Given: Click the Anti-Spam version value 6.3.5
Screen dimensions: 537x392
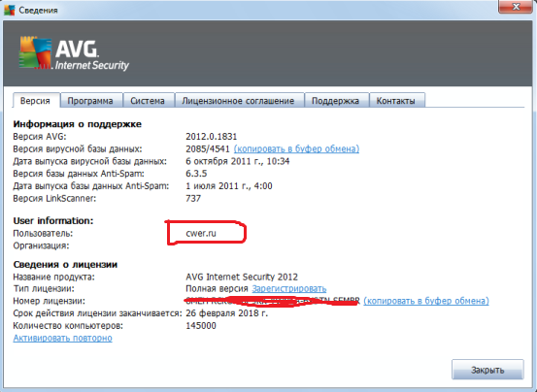Looking at the screenshot, I should tap(196, 174).
